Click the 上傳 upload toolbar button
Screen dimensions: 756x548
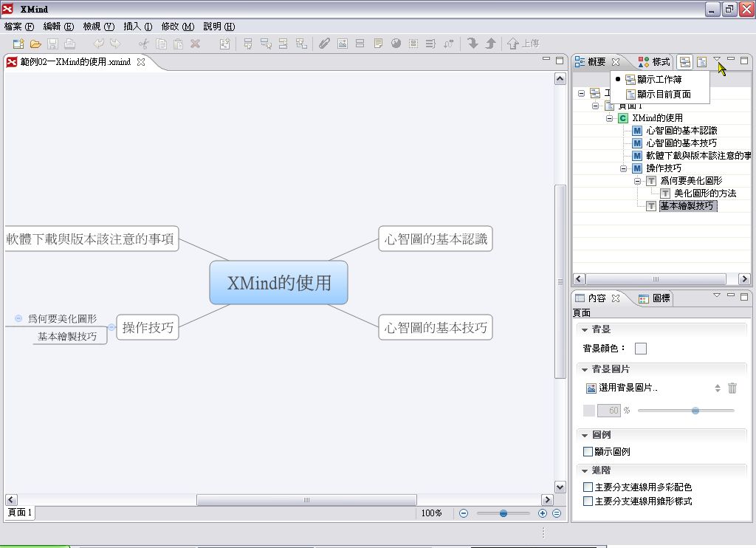pyautogui.click(x=523, y=44)
